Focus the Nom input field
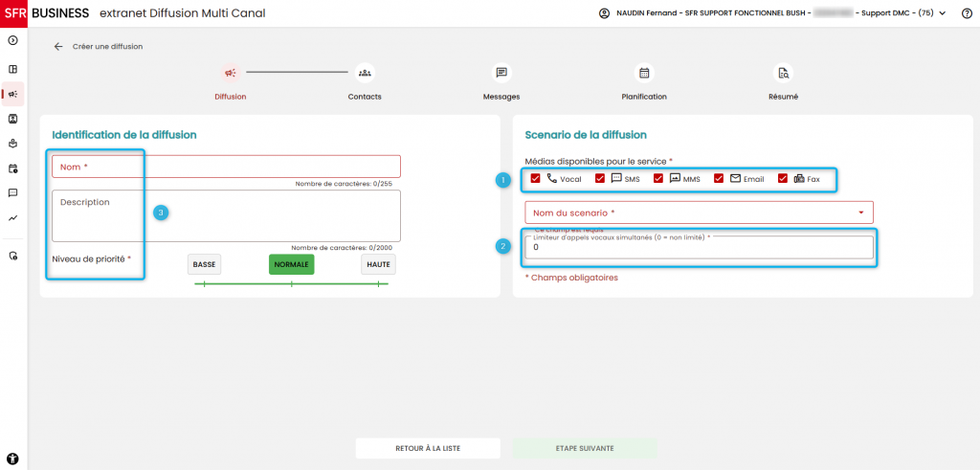The width and height of the screenshot is (980, 470). click(226, 167)
